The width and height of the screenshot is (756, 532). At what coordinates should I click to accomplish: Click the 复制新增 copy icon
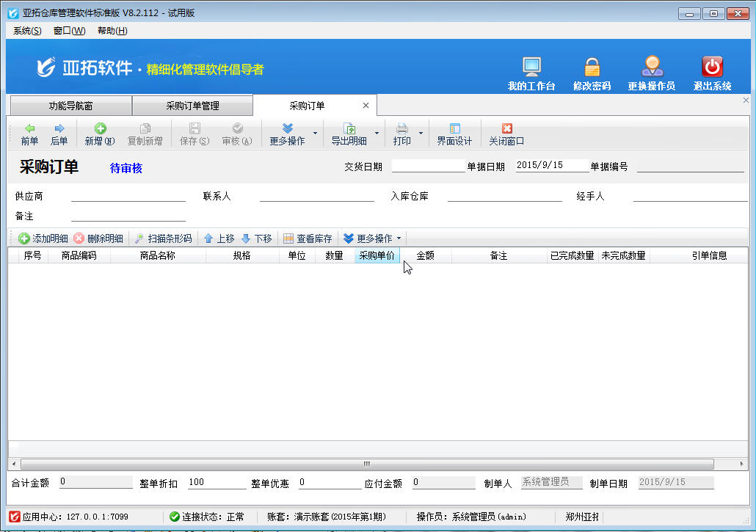145,128
